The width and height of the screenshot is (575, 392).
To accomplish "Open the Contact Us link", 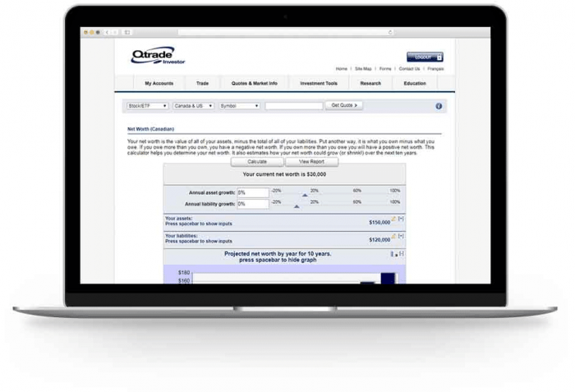I will tap(409, 69).
